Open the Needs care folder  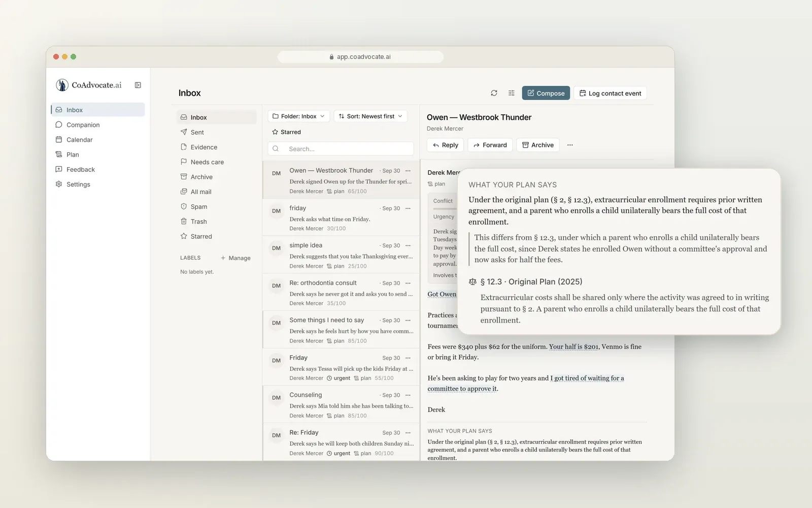217,162
